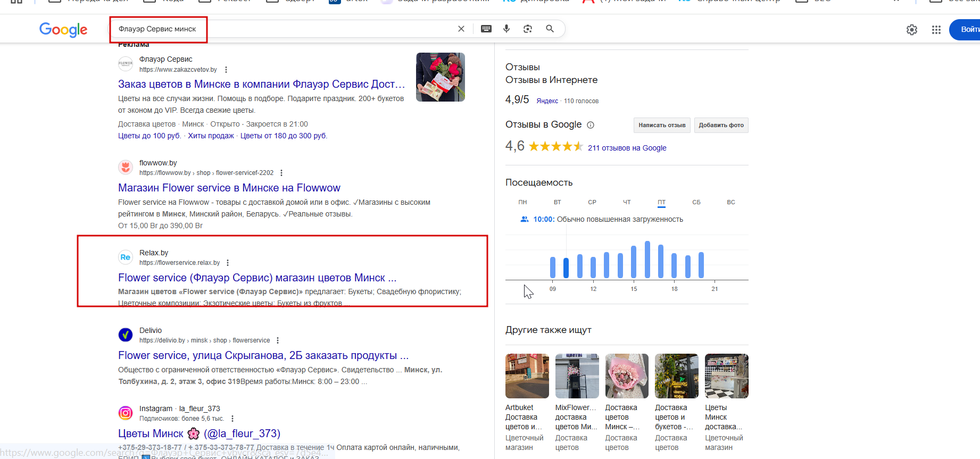Select the ЧТ day tab

pos(627,202)
